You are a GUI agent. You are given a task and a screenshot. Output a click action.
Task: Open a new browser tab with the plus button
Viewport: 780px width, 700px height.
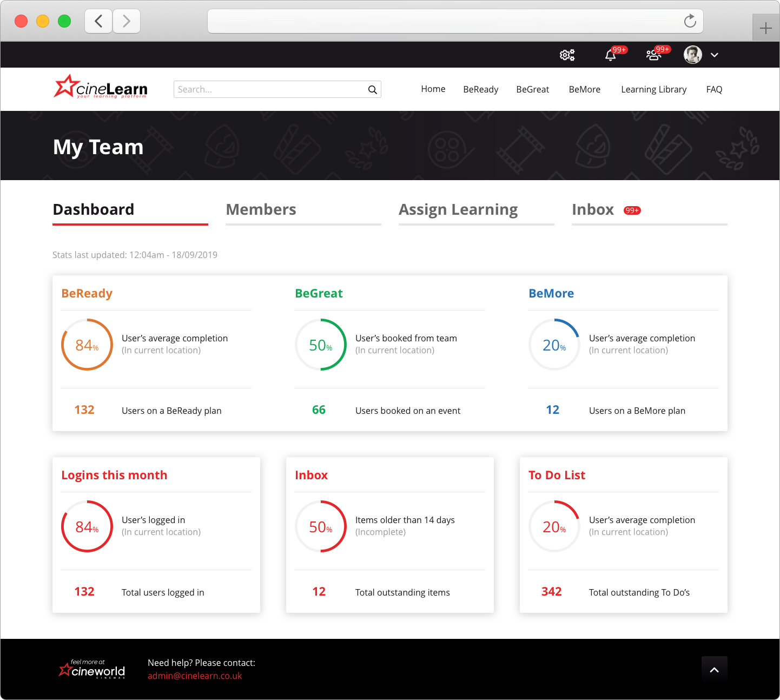[765, 27]
